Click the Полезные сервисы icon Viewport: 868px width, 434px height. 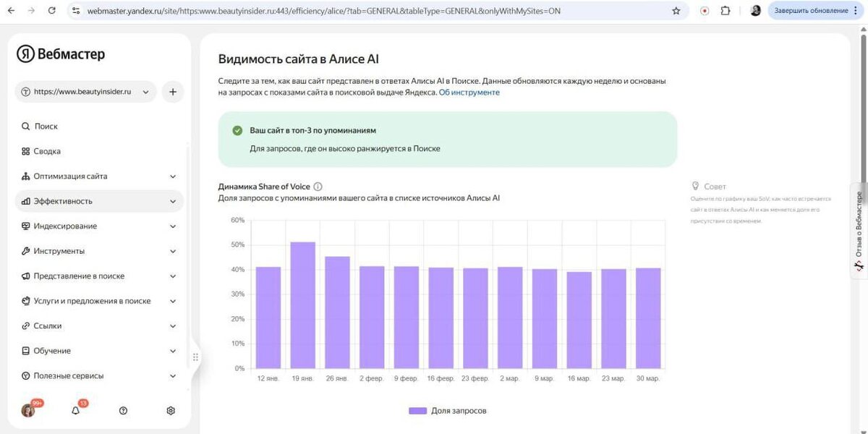[26, 375]
